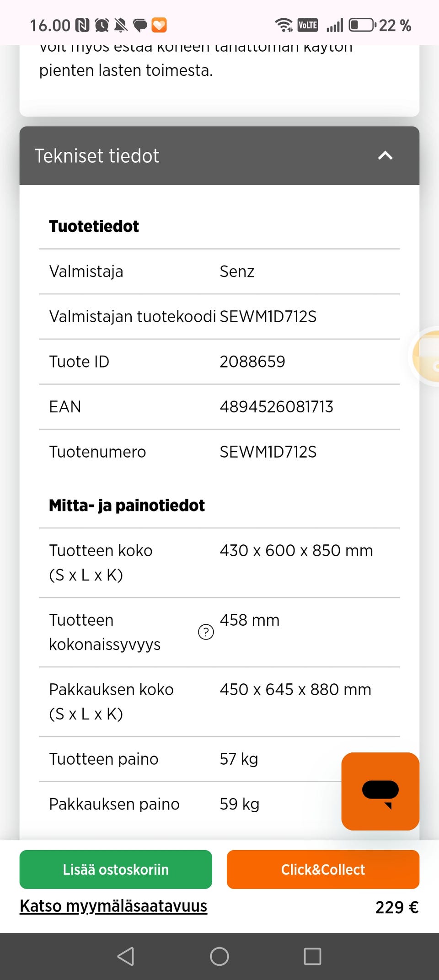
Task: Tap the NFC status bar icon
Action: 82,25
